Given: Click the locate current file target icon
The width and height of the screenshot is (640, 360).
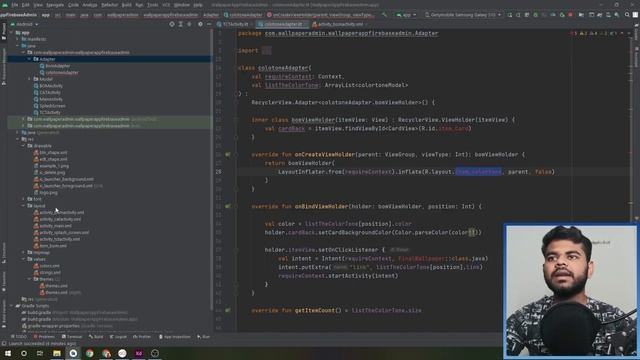Looking at the screenshot, I should click(172, 24).
